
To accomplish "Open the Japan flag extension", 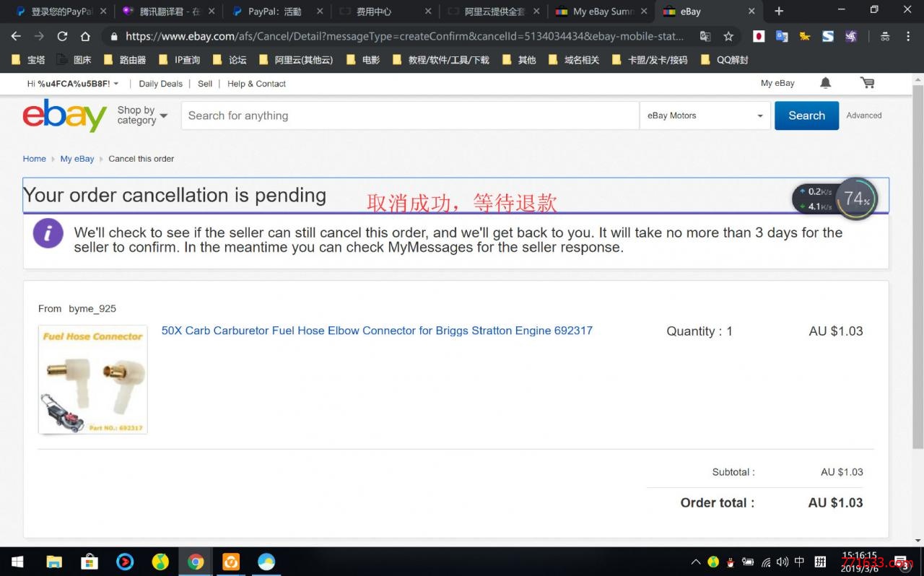I will [759, 36].
